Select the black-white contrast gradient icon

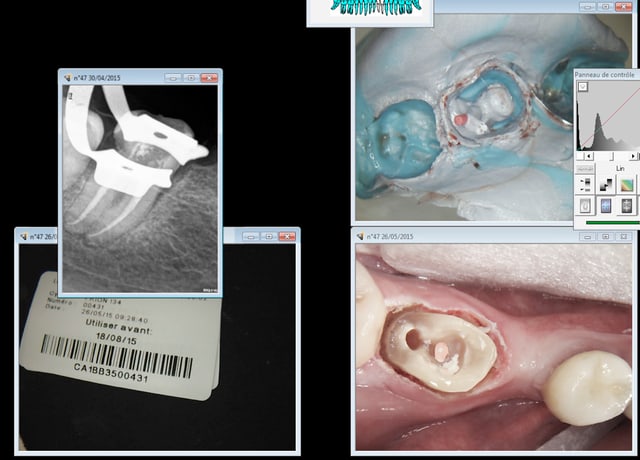606,185
